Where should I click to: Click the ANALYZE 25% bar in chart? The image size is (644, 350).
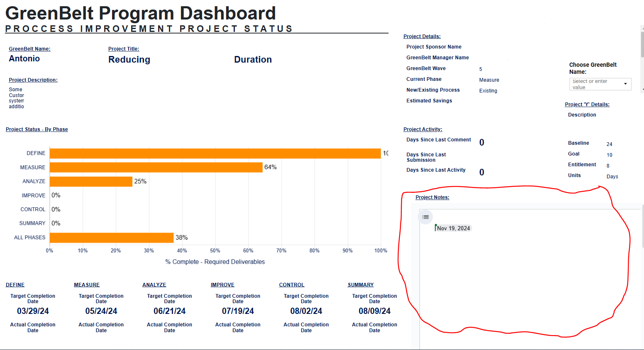pos(91,181)
